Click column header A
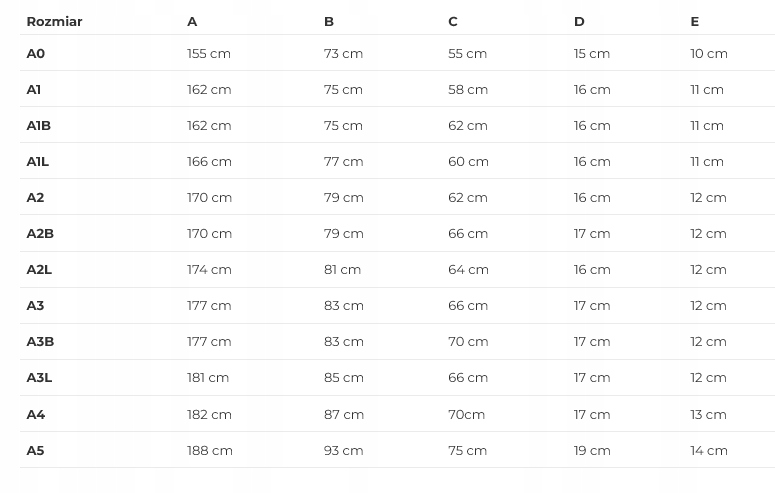The height and width of the screenshot is (493, 775). tap(192, 21)
